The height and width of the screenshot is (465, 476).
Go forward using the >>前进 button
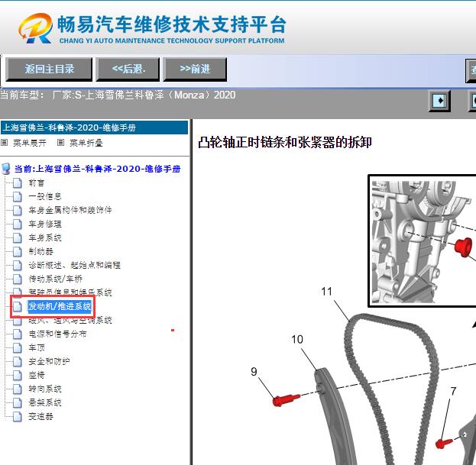(195, 69)
